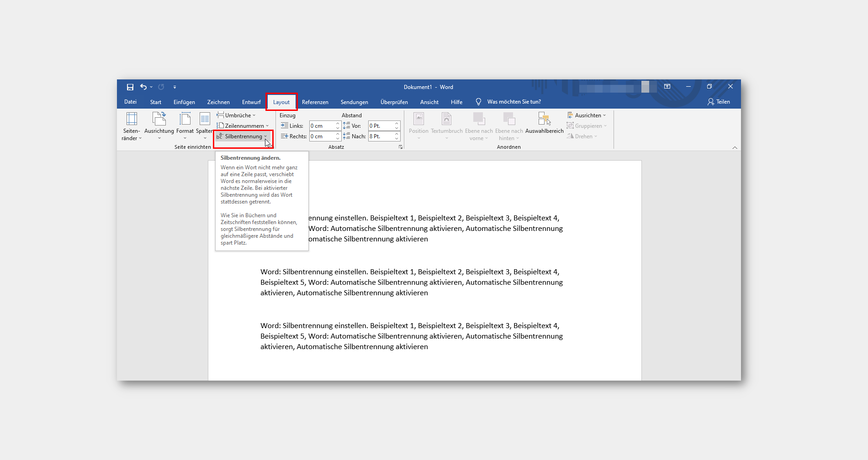Increase the Links indent value
Image resolution: width=868 pixels, height=460 pixels.
pyautogui.click(x=338, y=124)
